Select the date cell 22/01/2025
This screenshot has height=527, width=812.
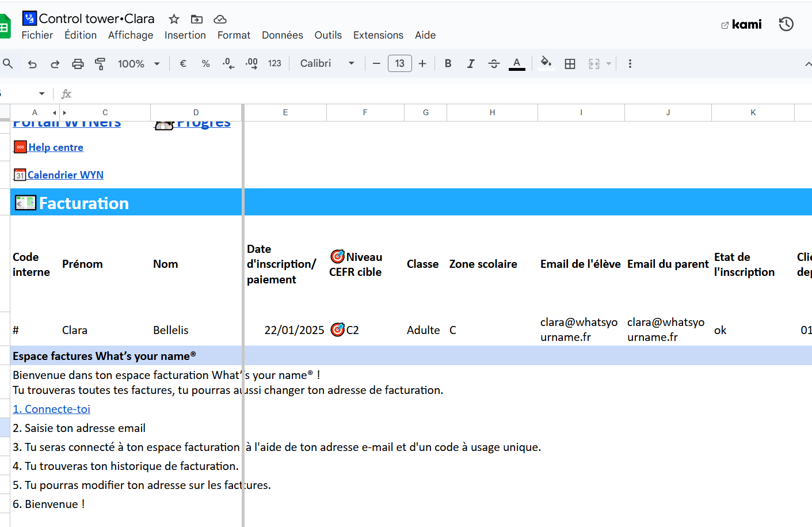tap(285, 330)
